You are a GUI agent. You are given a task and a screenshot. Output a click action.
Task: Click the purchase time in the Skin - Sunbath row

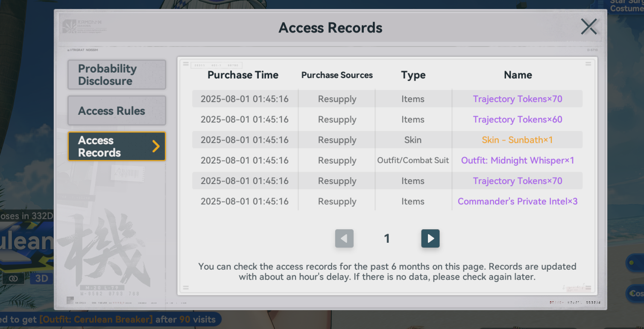coord(245,140)
